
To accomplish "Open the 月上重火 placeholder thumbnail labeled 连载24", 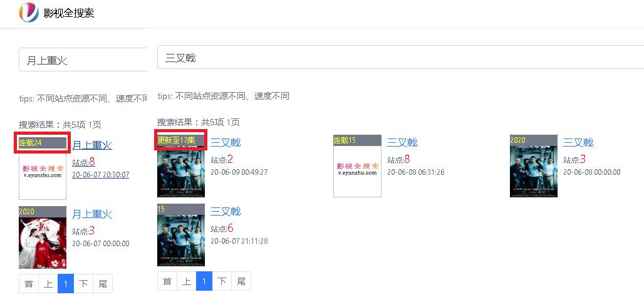I will click(43, 169).
